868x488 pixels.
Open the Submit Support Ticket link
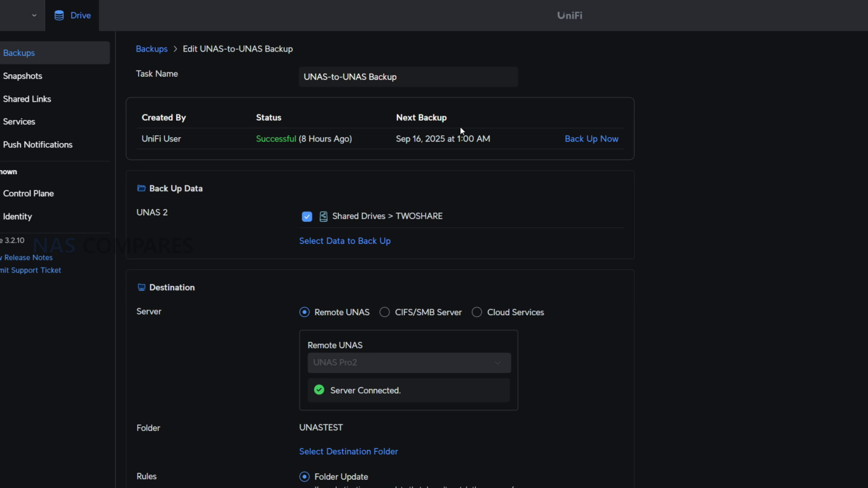(31, 270)
